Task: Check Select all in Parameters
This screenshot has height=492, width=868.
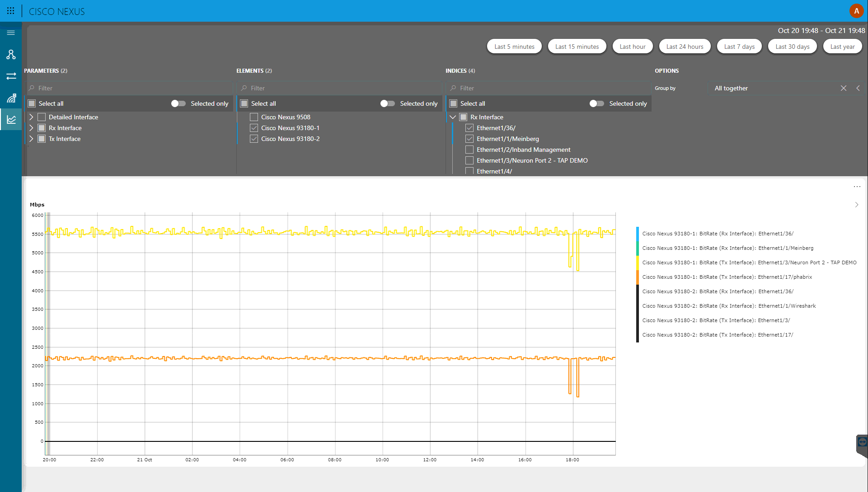Action: point(32,103)
